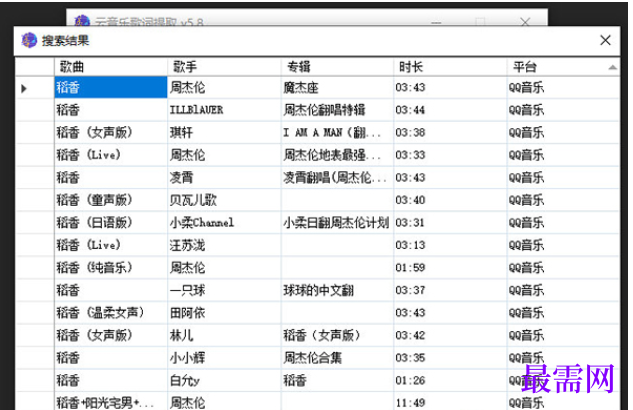This screenshot has width=633, height=410.
Task: Select singer cell 琪轩
Action: coord(224,133)
